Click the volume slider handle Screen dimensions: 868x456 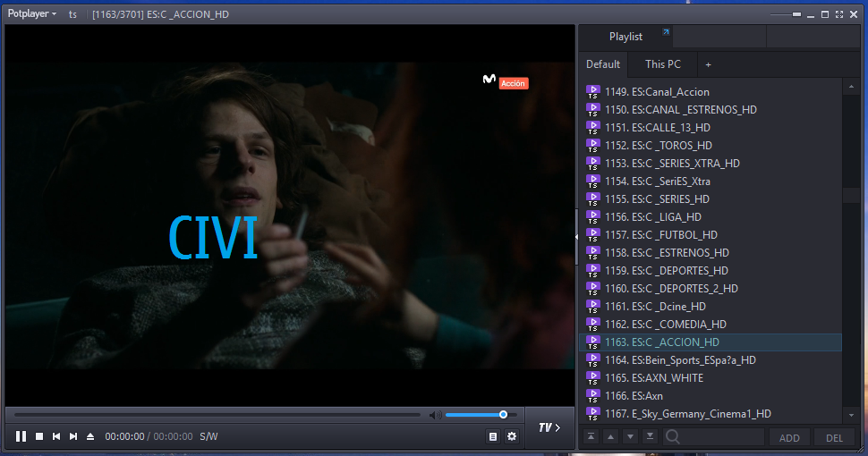point(503,415)
